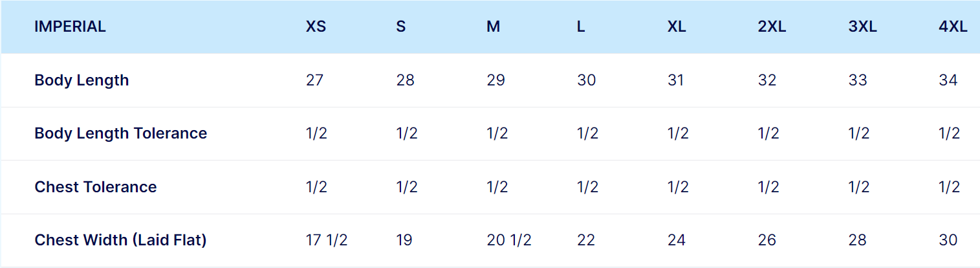Viewport: 980px width, 268px height.
Task: Click the 2XL size column header
Action: (x=772, y=27)
